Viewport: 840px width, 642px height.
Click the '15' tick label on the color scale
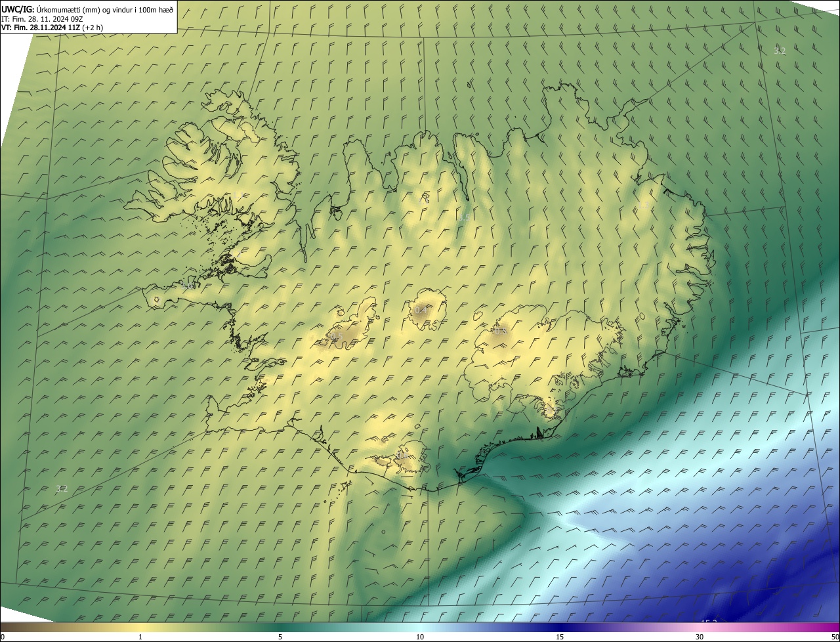click(x=560, y=637)
